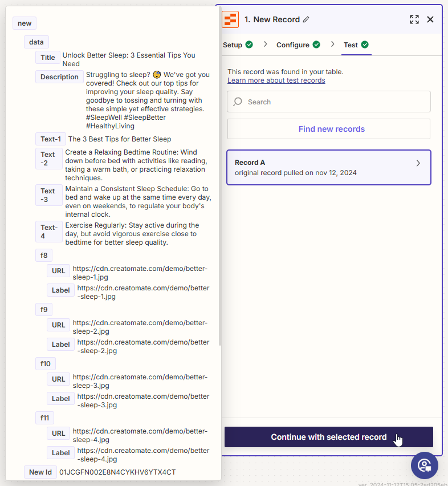The width and height of the screenshot is (448, 486).
Task: Click the green check next to Setup
Action: [x=249, y=45]
